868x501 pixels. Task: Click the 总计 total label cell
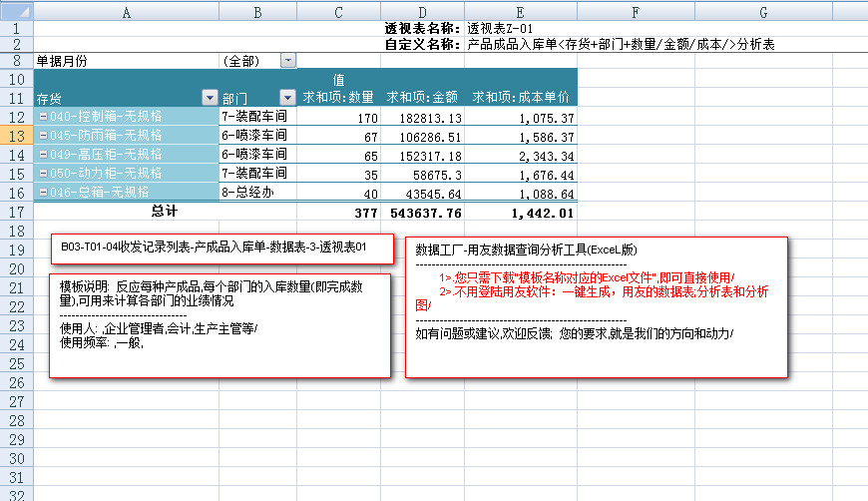tap(164, 212)
